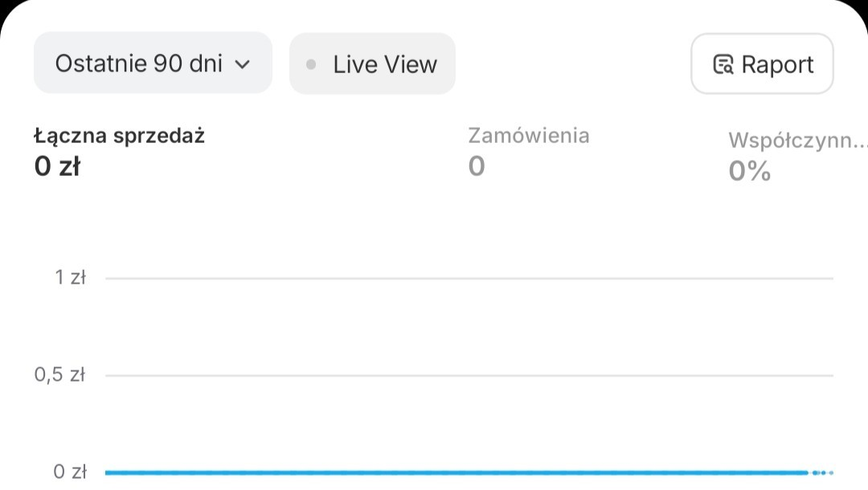Click the 0 zł axis label
The height and width of the screenshot is (490, 868).
(x=70, y=472)
